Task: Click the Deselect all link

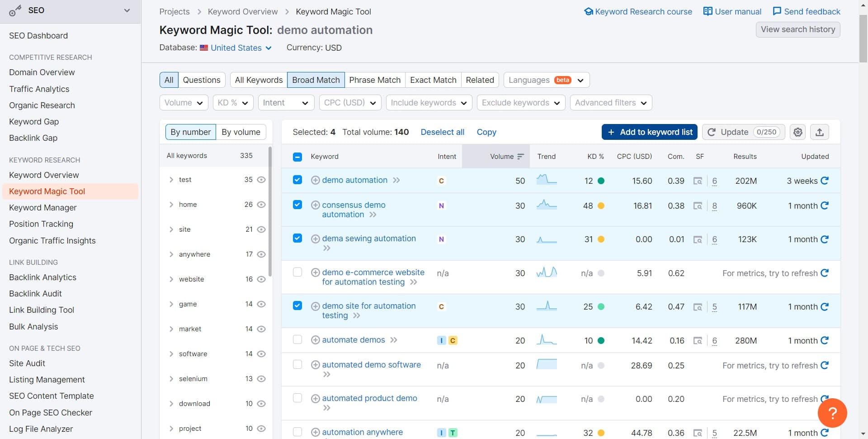Action: coord(442,132)
